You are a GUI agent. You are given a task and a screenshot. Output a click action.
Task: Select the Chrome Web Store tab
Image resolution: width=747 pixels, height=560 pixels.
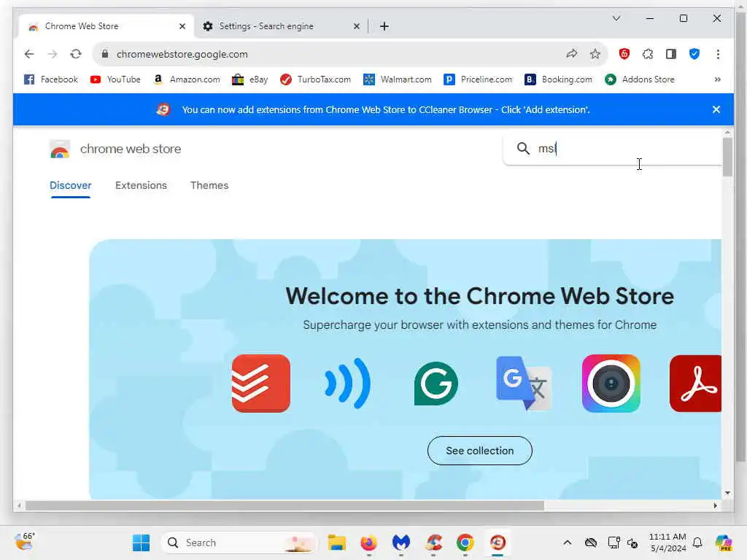point(106,26)
